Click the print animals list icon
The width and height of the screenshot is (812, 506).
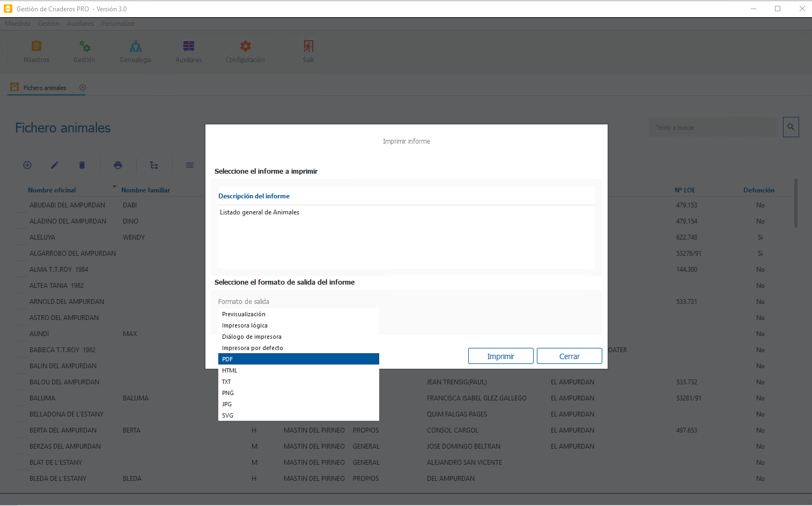(x=118, y=165)
